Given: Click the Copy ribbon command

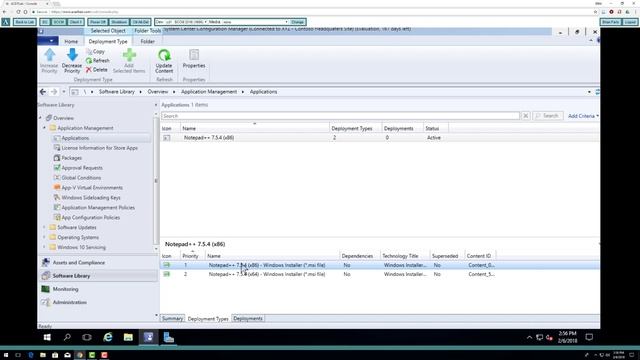Looking at the screenshot, I should click(96, 51).
